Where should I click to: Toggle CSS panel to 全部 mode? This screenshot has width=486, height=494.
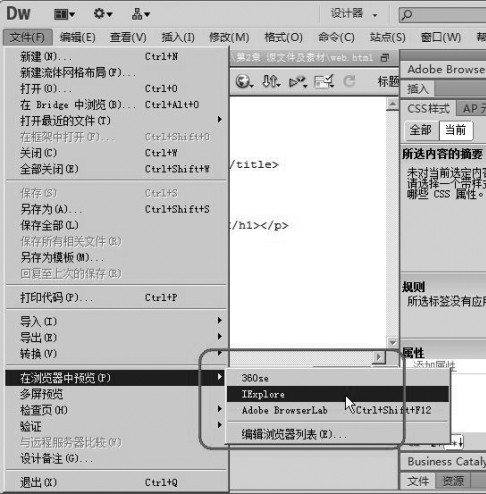(421, 130)
